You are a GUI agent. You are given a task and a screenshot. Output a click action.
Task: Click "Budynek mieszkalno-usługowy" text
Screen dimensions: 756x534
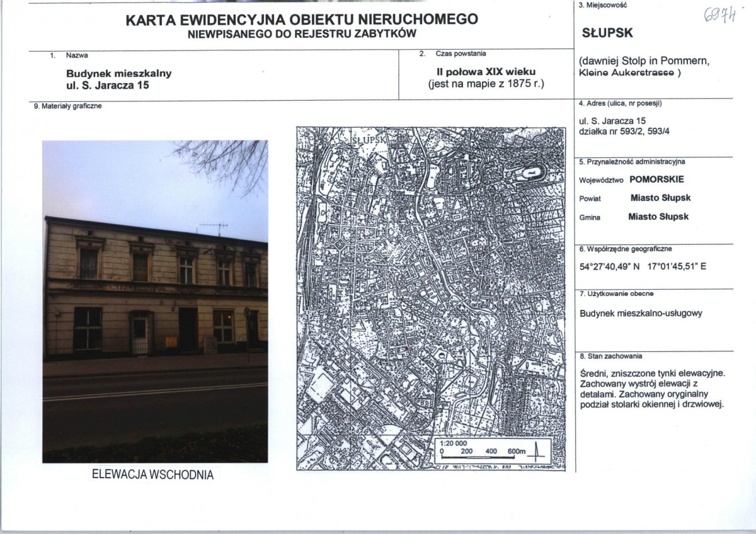640,314
